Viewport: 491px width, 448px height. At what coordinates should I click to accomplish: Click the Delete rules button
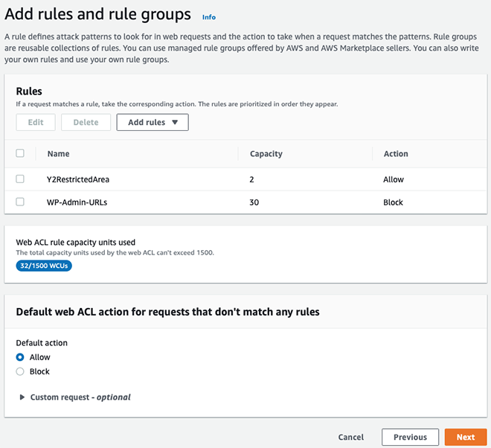(86, 122)
